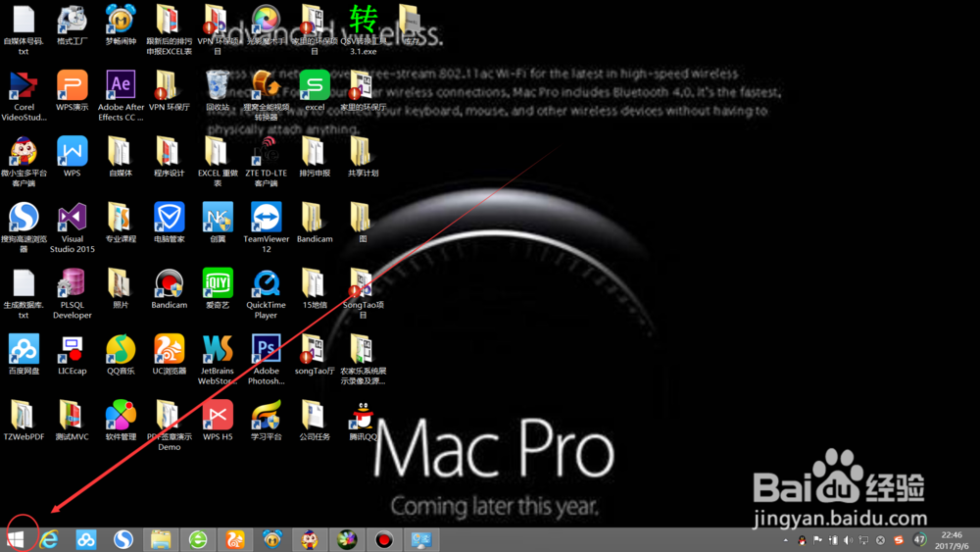The height and width of the screenshot is (552, 980).
Task: Open Sogou browser from the taskbar
Action: (x=123, y=539)
